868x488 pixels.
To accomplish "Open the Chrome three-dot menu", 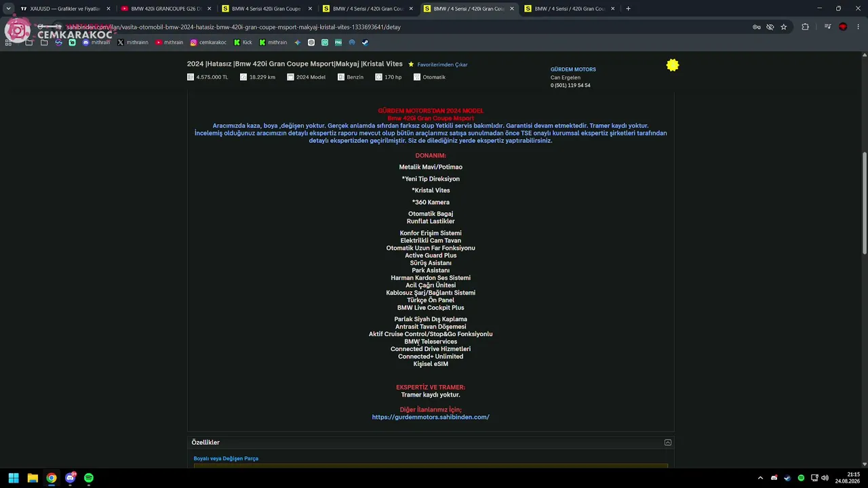I will click(859, 27).
